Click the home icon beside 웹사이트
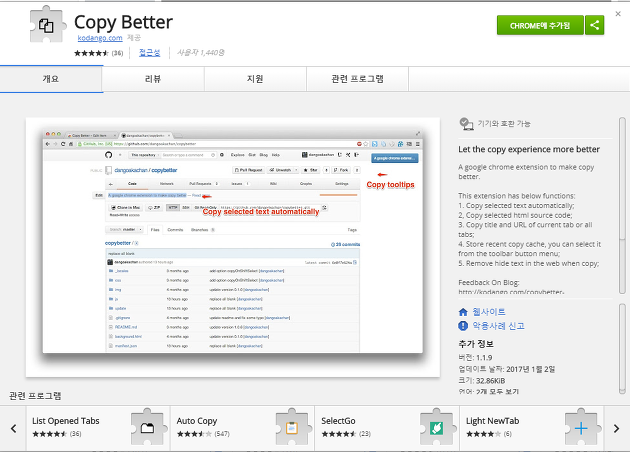This screenshot has width=630, height=452. (x=463, y=312)
